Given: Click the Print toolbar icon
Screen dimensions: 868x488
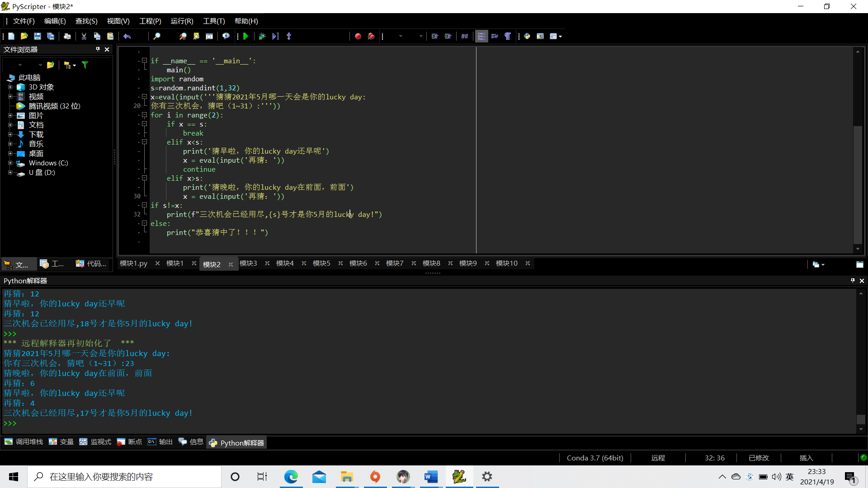Looking at the screenshot, I should (x=67, y=36).
